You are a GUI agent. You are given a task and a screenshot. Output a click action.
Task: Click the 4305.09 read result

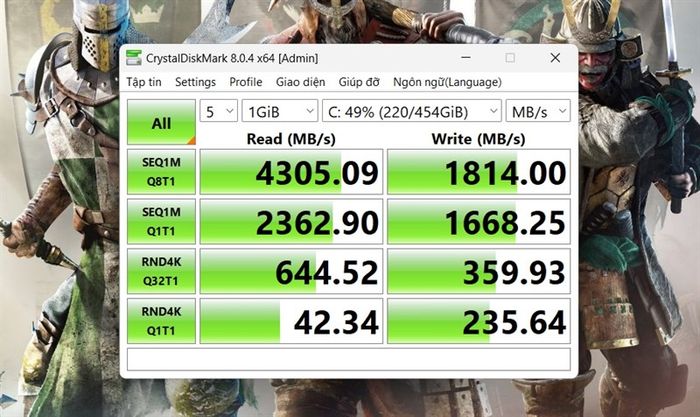tap(291, 172)
